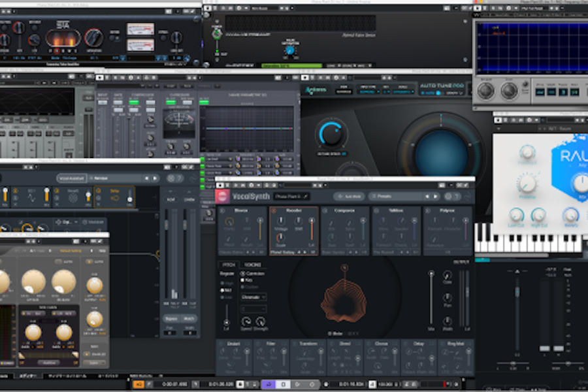The image size is (588, 392).
Task: Click the Vocal Assistant button
Action: (73, 178)
